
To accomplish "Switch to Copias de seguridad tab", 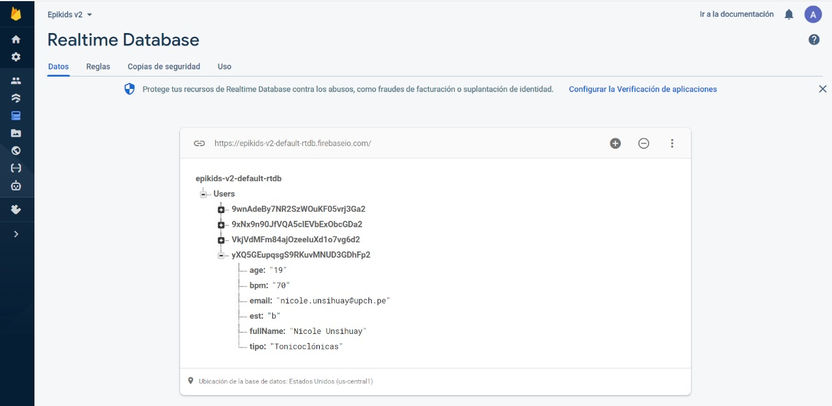I will coord(164,67).
